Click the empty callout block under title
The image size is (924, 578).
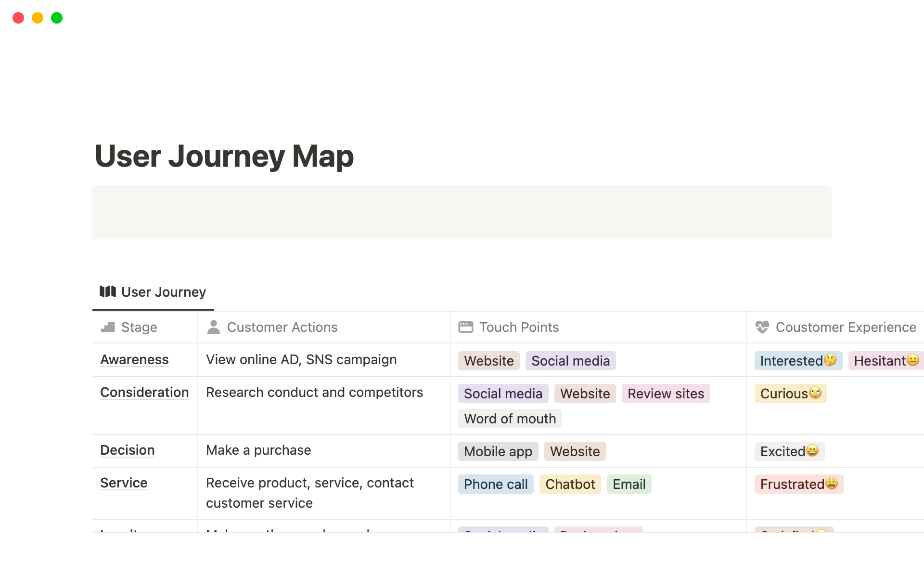coord(462,212)
